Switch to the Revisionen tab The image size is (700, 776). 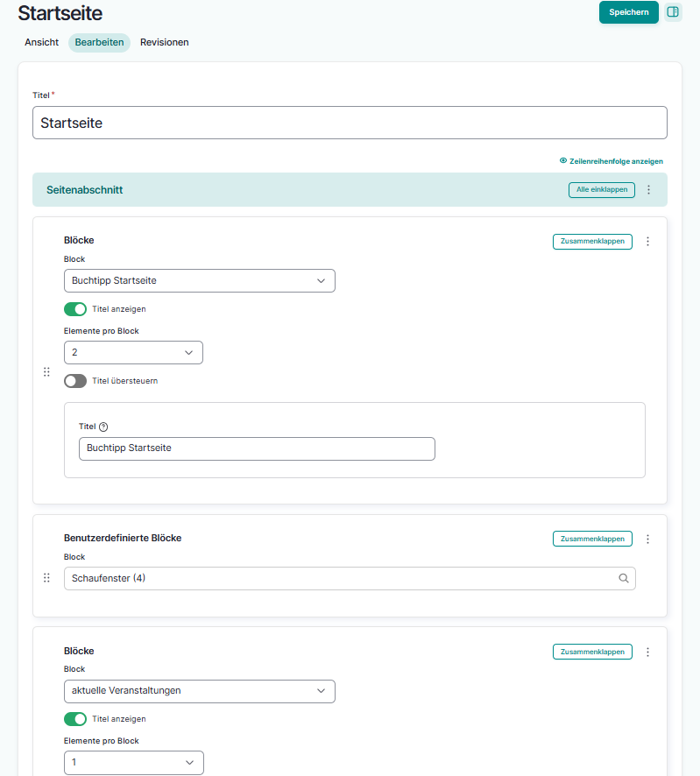tap(164, 42)
